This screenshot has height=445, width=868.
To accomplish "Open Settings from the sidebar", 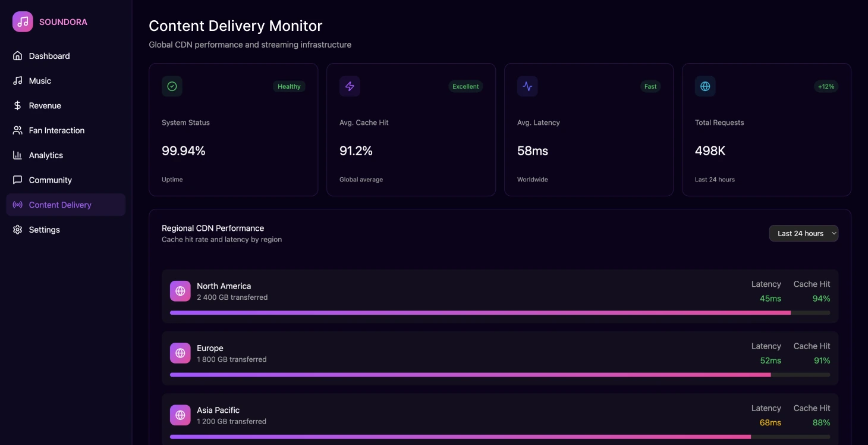I will pyautogui.click(x=44, y=230).
